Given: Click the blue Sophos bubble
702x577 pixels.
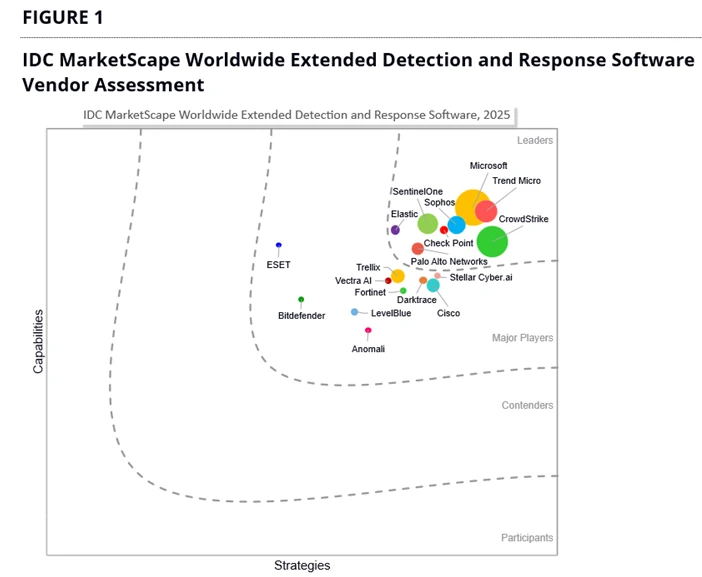Looking at the screenshot, I should 456,225.
